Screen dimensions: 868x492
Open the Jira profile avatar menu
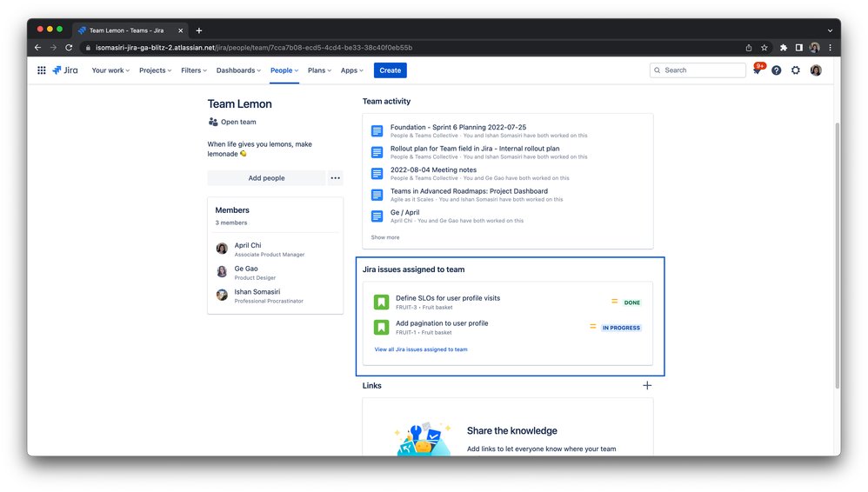(816, 70)
